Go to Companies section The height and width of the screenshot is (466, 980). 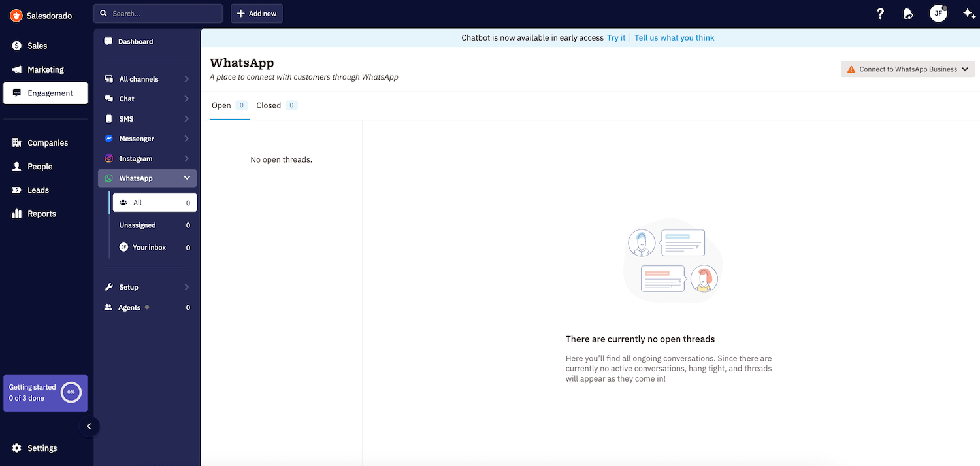pyautogui.click(x=47, y=143)
